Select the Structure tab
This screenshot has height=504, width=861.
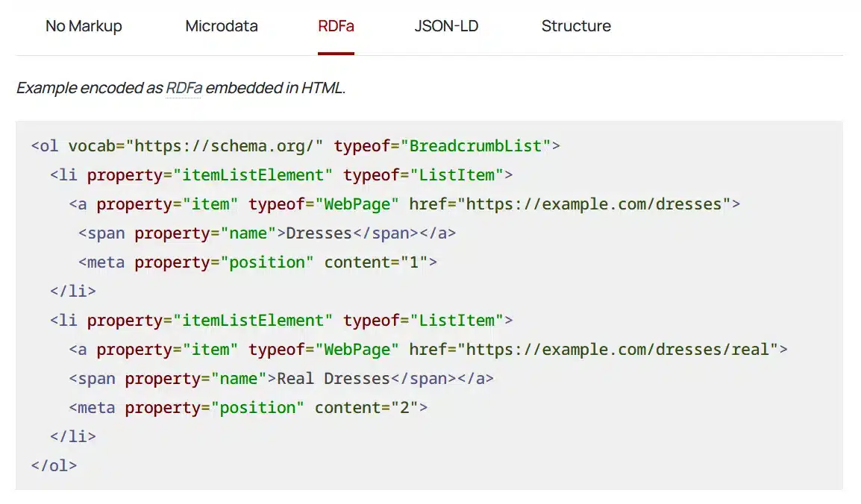[x=575, y=26]
